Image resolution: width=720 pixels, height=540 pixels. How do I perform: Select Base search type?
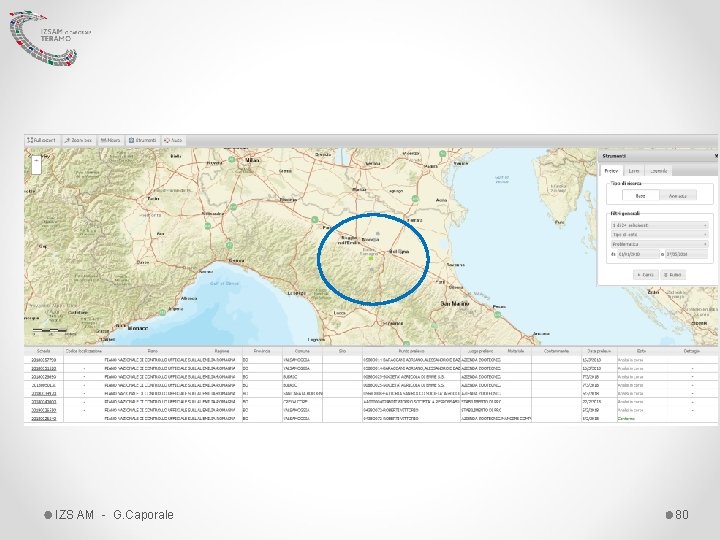640,196
